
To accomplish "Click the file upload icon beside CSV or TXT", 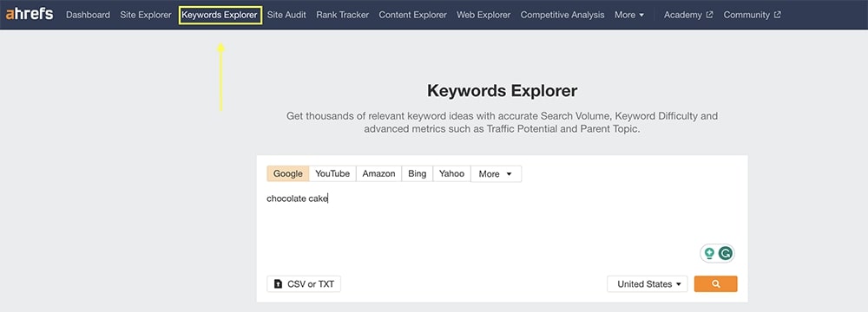I will click(279, 284).
